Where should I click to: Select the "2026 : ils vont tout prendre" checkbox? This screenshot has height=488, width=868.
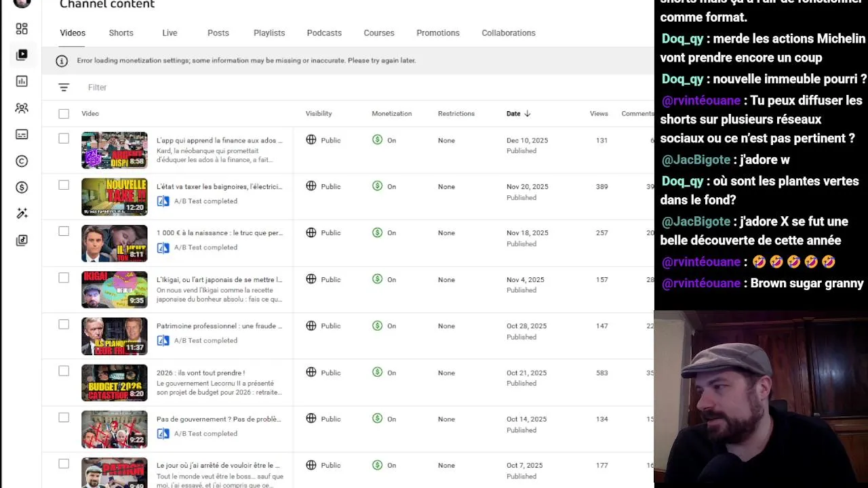pos(64,371)
